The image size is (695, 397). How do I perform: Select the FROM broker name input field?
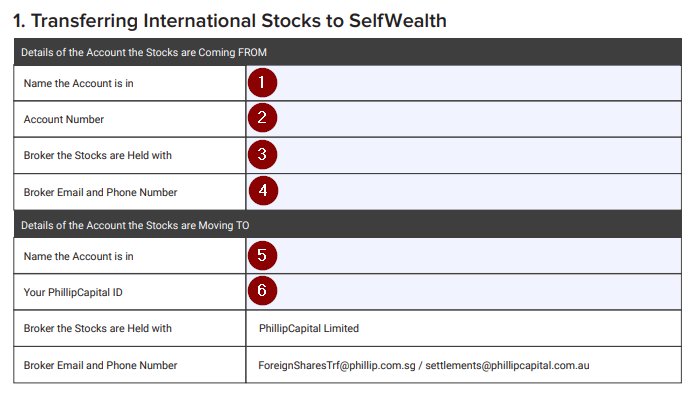tap(464, 156)
